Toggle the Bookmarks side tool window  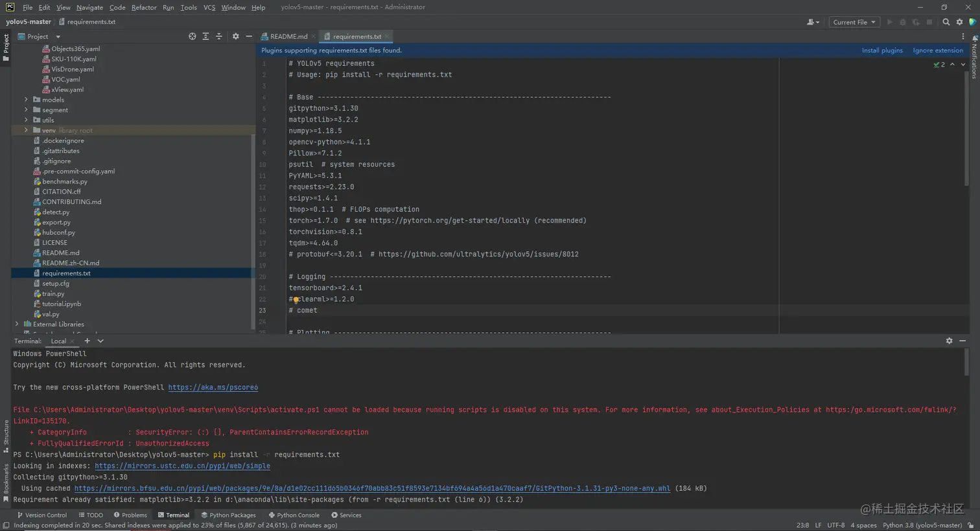coord(6,482)
